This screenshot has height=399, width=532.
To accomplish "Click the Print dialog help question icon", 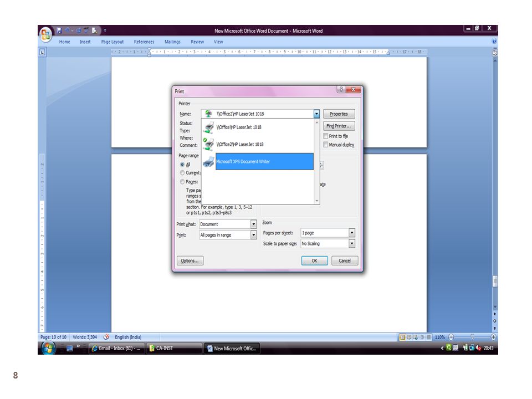I will point(341,89).
